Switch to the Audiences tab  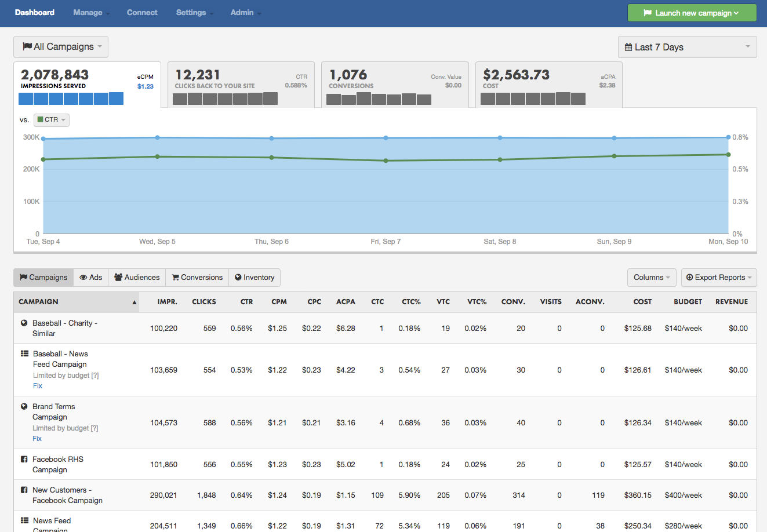tap(137, 278)
